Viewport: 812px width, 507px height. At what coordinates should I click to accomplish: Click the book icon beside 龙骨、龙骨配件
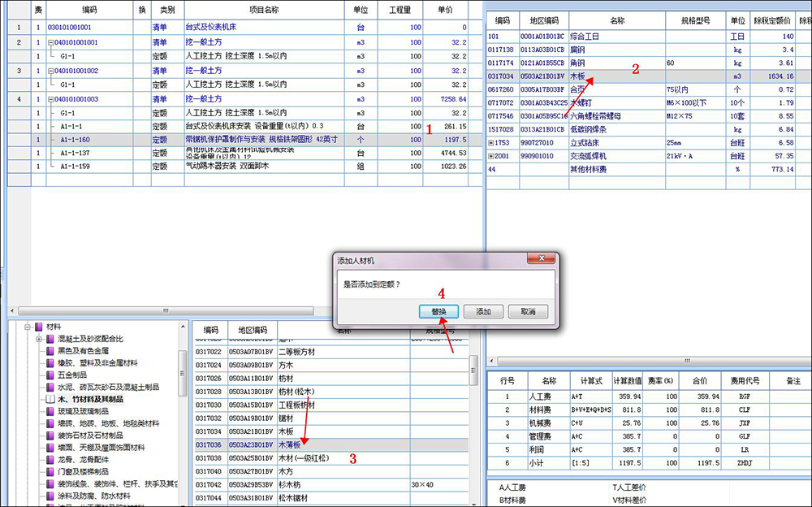[x=50, y=460]
